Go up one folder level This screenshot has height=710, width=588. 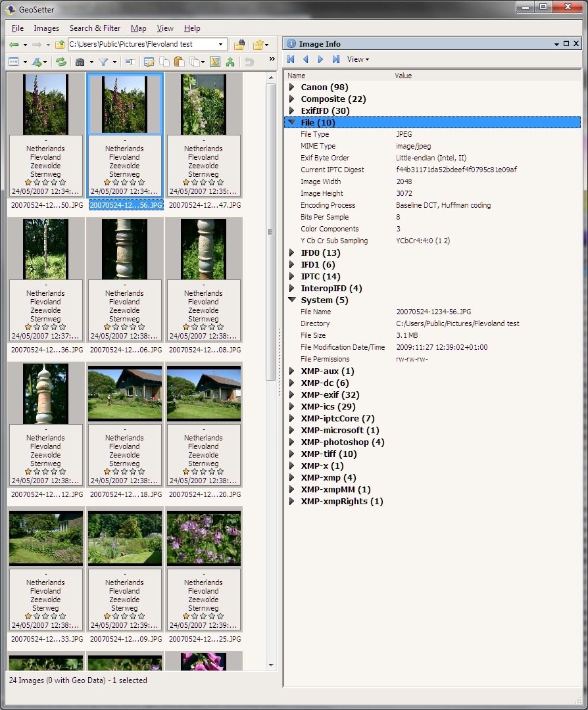(x=60, y=45)
